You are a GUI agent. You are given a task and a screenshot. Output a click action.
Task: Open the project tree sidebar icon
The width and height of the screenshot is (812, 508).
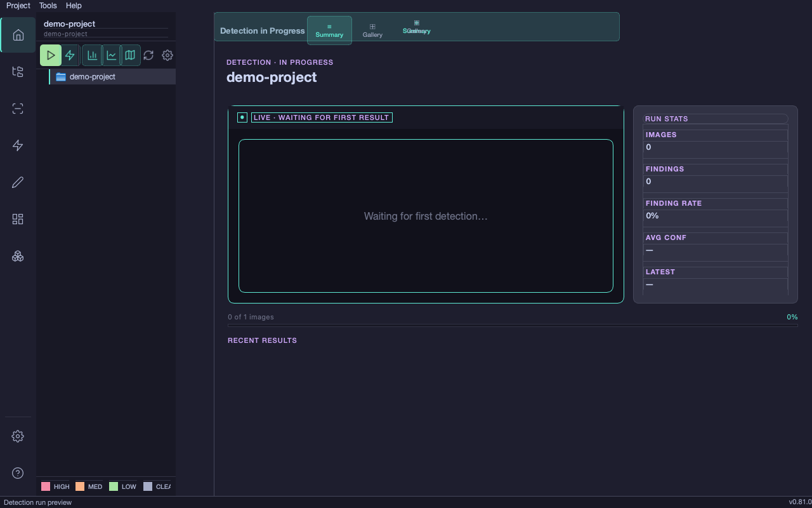pos(18,72)
